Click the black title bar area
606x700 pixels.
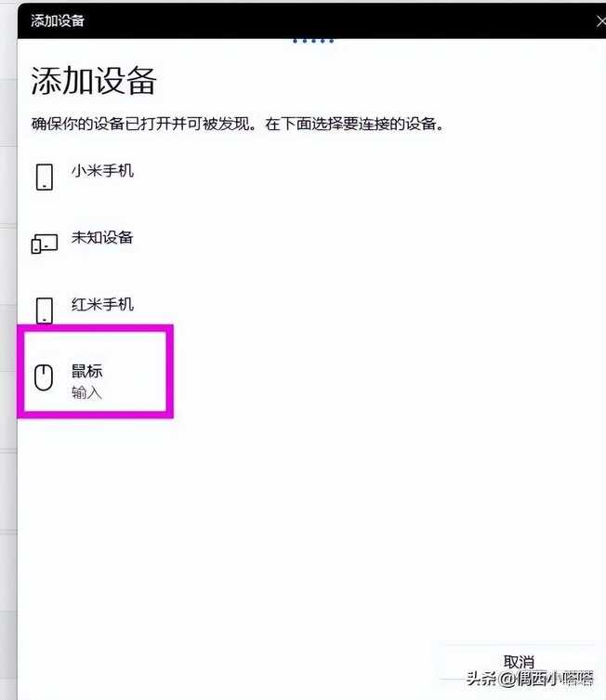[312, 20]
